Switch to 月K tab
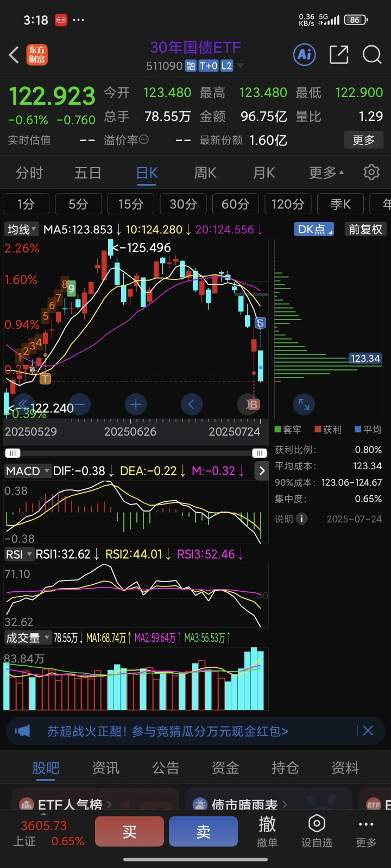 point(264,173)
